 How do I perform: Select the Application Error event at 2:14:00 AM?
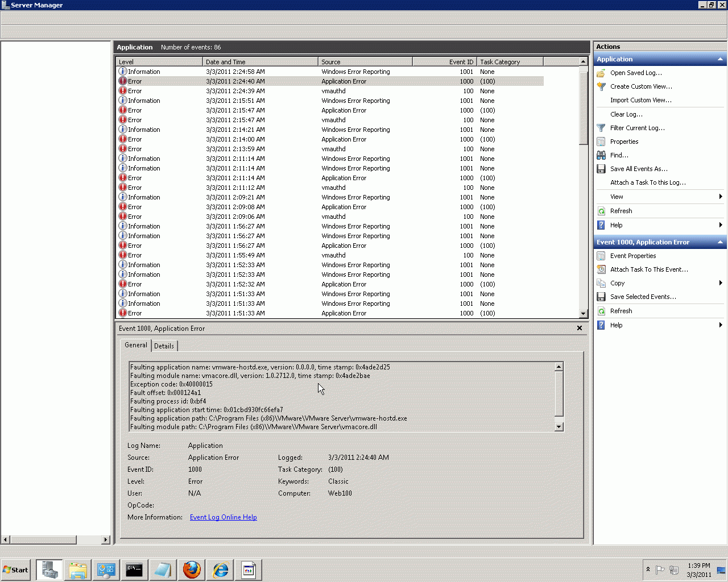[x=330, y=139]
